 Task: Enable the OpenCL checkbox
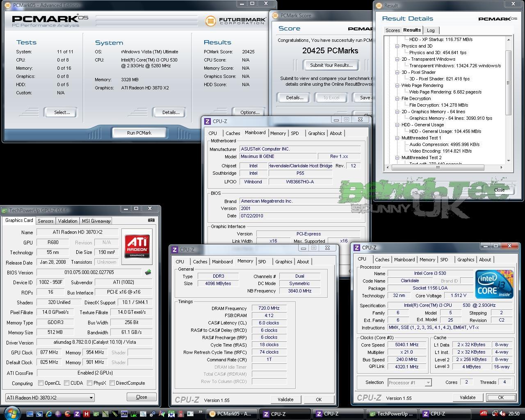coord(41,383)
